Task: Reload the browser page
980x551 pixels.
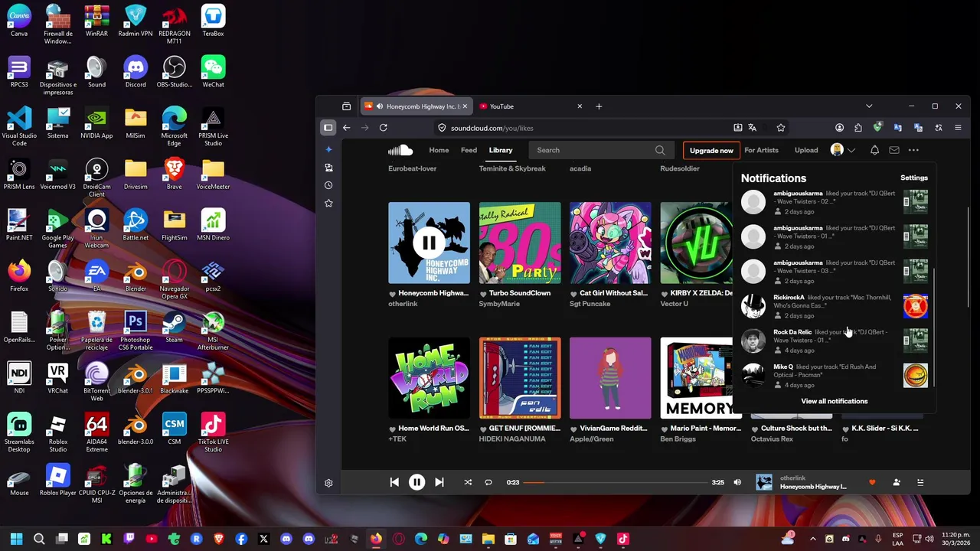Action: 383,128
